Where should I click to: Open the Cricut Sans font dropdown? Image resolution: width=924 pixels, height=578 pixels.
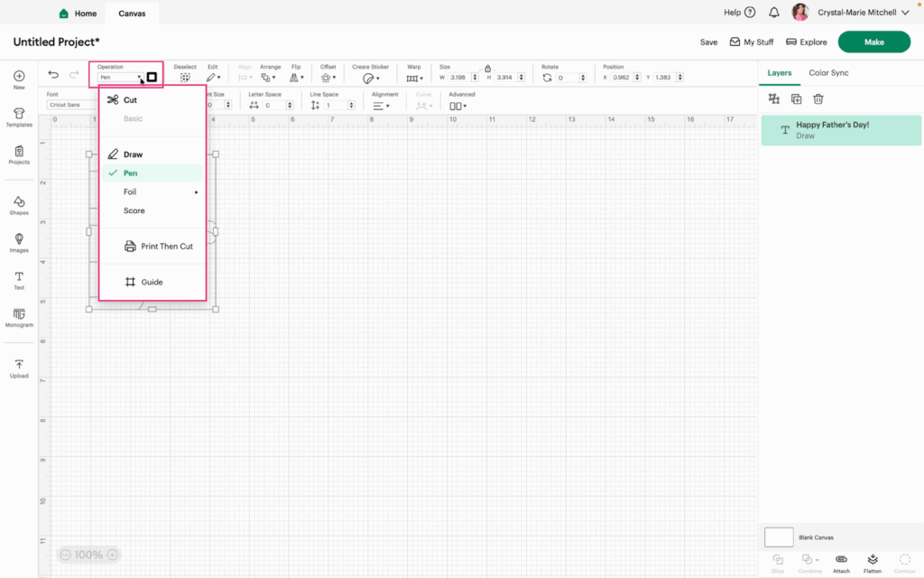click(x=70, y=105)
